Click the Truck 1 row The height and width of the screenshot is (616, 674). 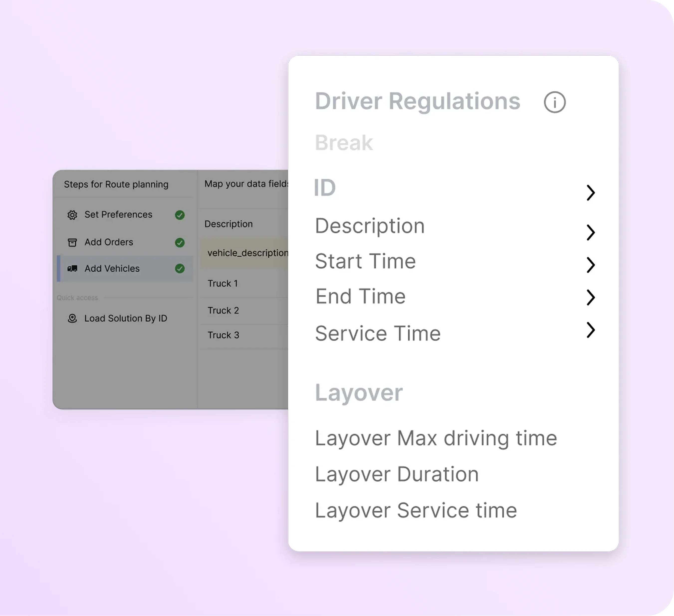[x=245, y=283]
